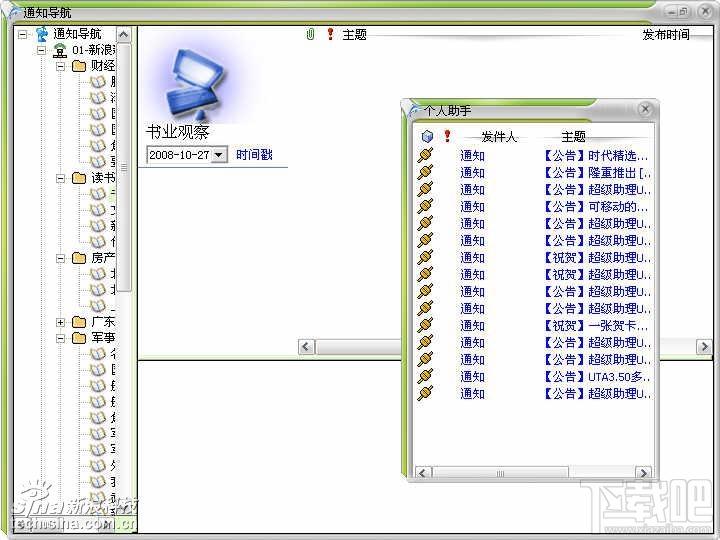Open message 【公告】隆重推出

point(597,173)
